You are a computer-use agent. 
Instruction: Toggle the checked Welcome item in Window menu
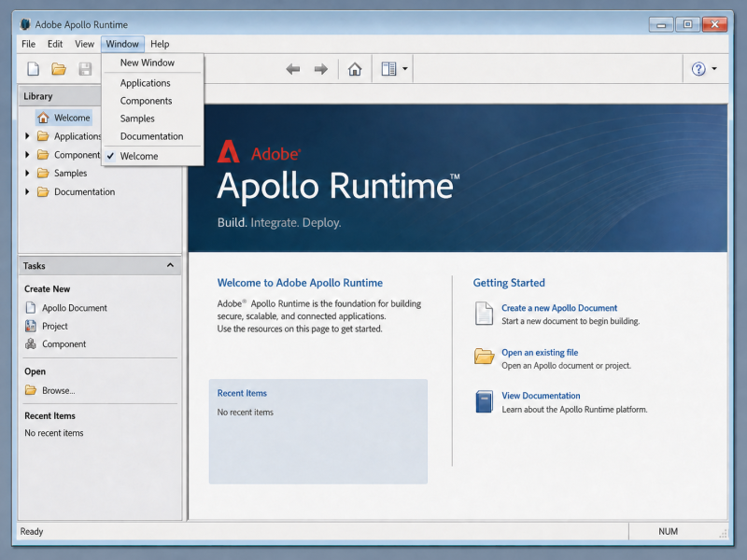153,156
